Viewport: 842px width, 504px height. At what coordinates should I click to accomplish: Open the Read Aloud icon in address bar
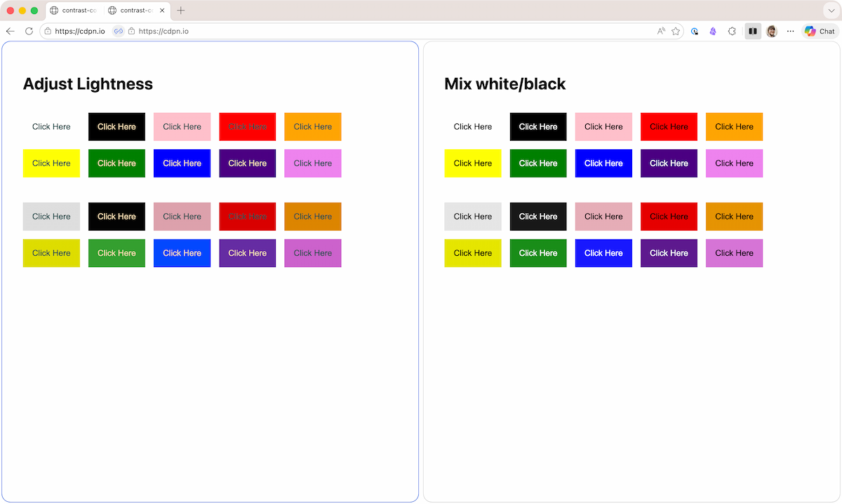click(x=661, y=31)
